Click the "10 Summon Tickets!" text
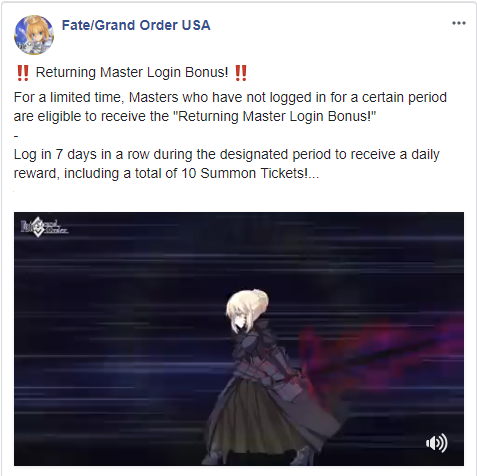The width and height of the screenshot is (477, 476). coord(244,173)
